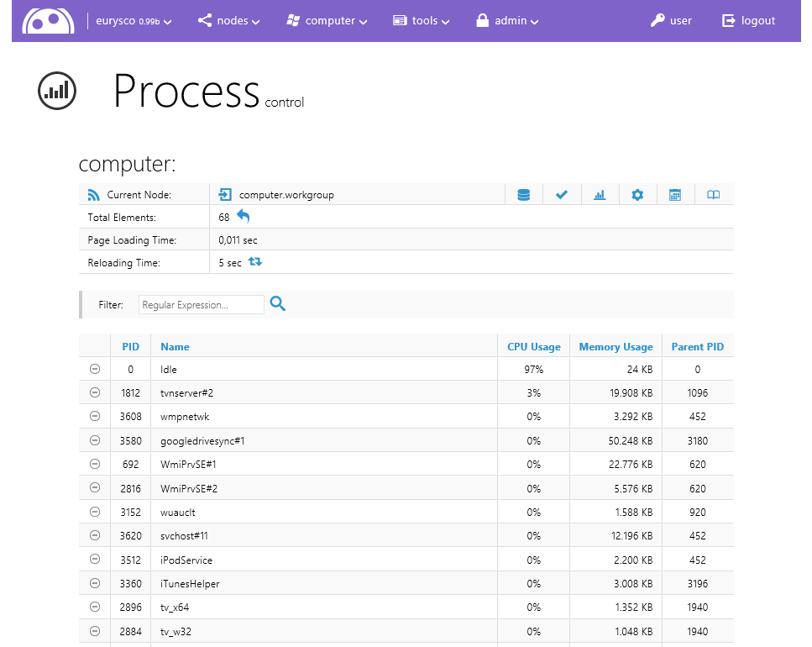
Task: Click the minus circle for the tvnserver#2 row
Action: click(95, 392)
